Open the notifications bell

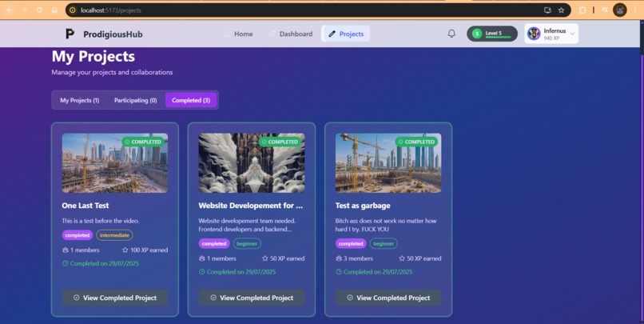coord(451,34)
